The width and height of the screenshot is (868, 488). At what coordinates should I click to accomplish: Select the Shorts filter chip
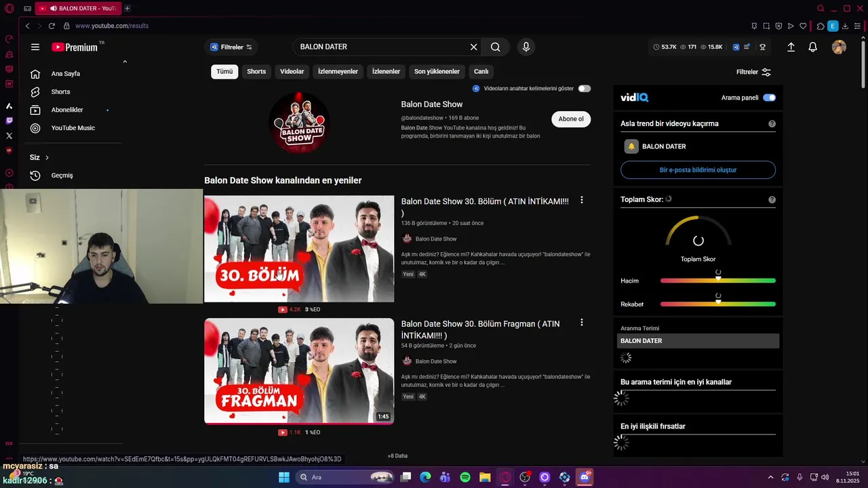pyautogui.click(x=256, y=71)
